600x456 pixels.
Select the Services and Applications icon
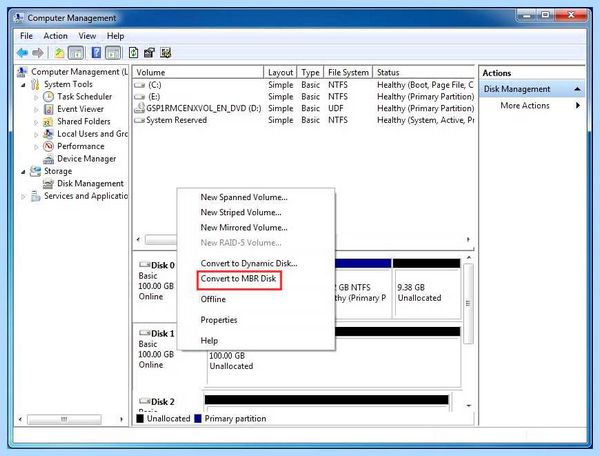point(36,196)
